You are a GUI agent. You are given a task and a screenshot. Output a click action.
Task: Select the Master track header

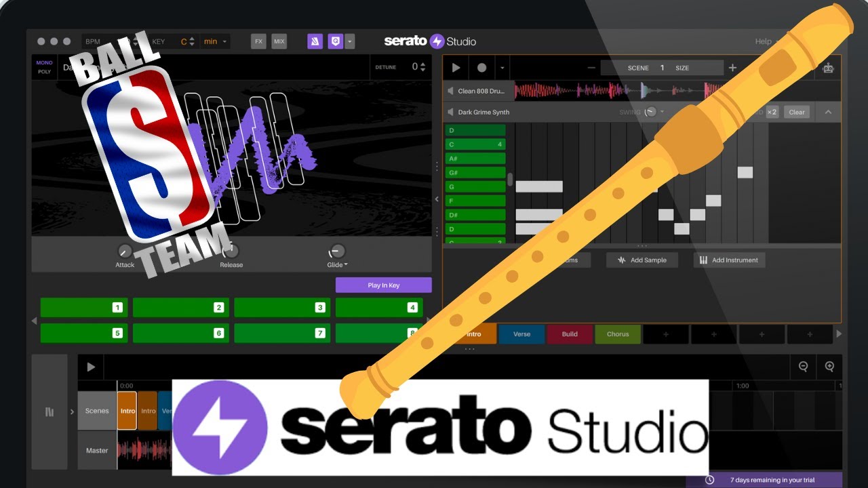[97, 450]
